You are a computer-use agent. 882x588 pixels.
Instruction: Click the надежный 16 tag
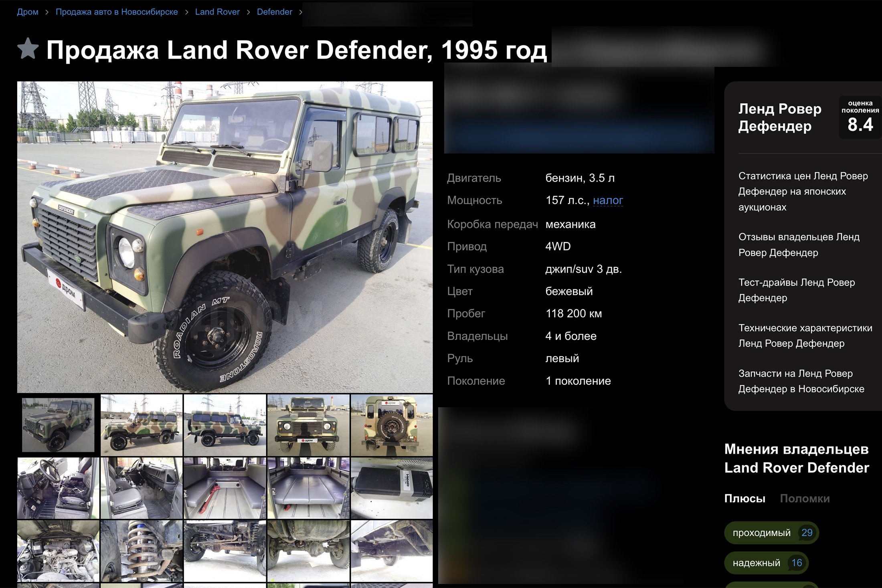766,563
